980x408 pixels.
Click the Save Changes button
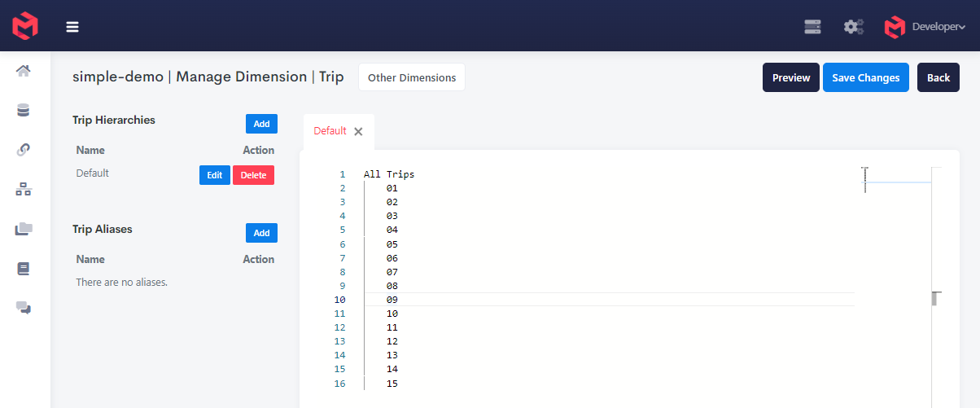[x=865, y=77]
